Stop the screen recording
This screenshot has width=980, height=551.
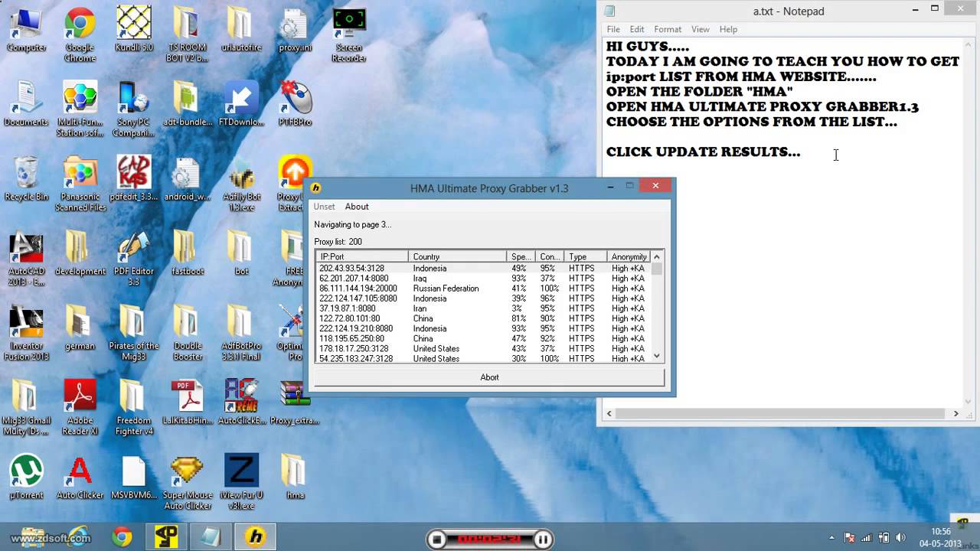tap(437, 540)
